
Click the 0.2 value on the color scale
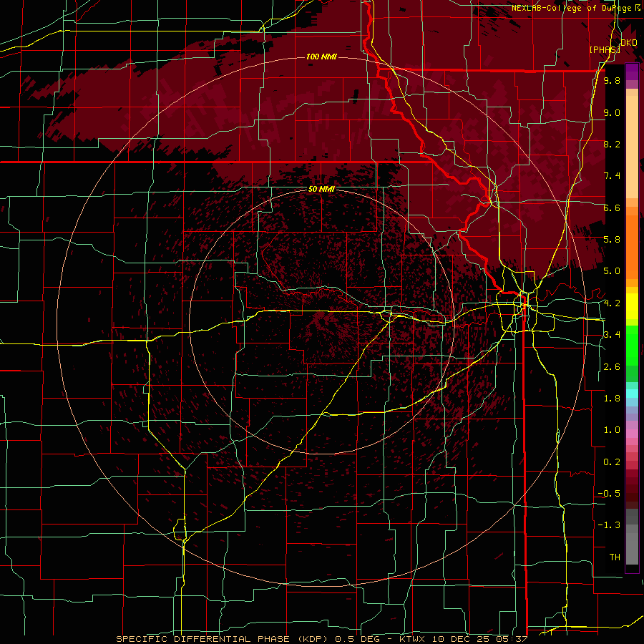(x=612, y=462)
